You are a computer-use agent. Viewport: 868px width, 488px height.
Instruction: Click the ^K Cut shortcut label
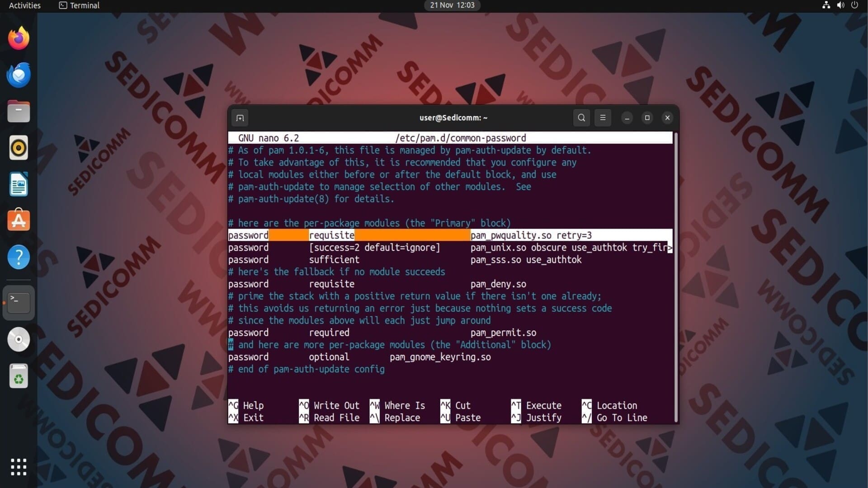[x=456, y=405]
